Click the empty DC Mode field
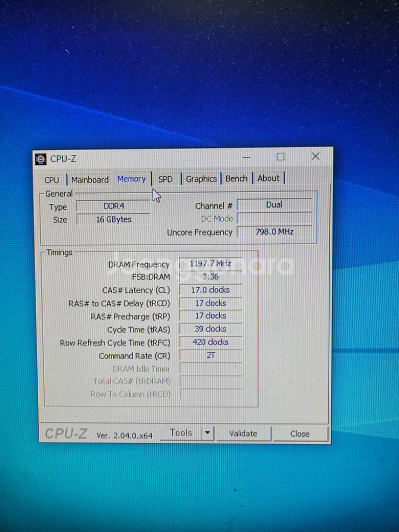The width and height of the screenshot is (399, 532). (274, 219)
